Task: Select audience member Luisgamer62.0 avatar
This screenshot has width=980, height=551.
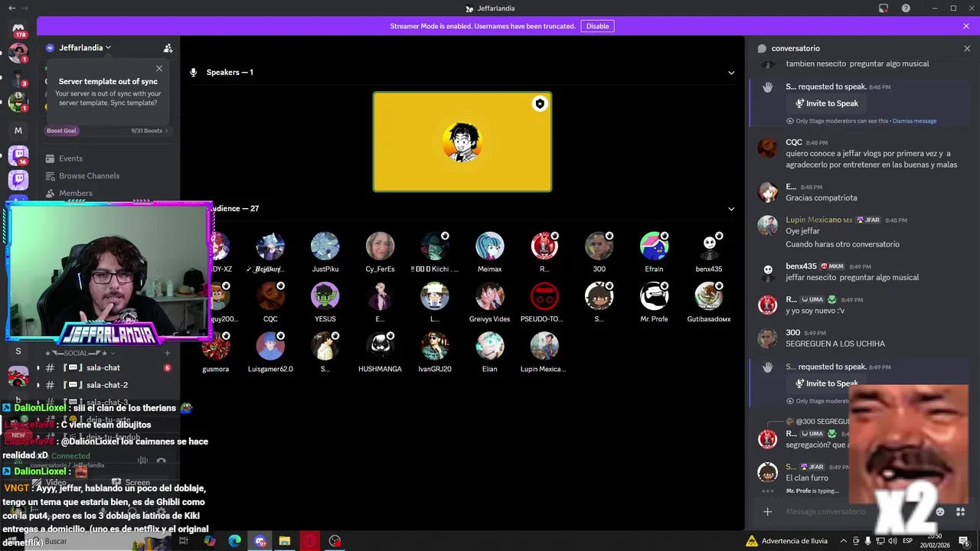Action: click(270, 346)
